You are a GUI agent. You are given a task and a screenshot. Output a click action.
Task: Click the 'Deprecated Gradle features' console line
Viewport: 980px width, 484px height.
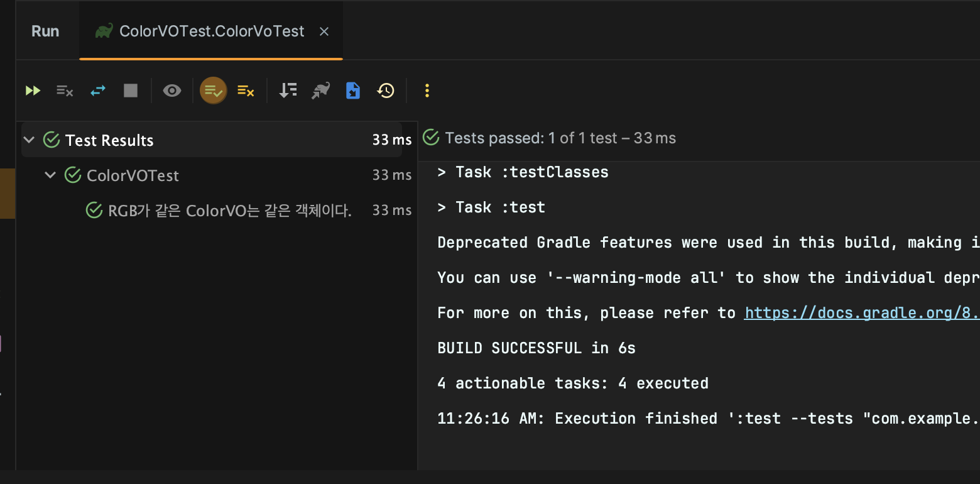click(x=709, y=243)
